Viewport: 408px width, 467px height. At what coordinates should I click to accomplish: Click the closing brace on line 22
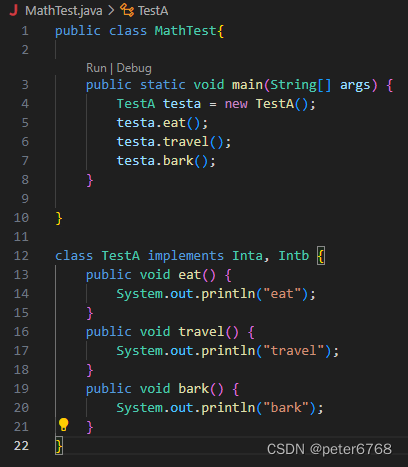coord(59,446)
